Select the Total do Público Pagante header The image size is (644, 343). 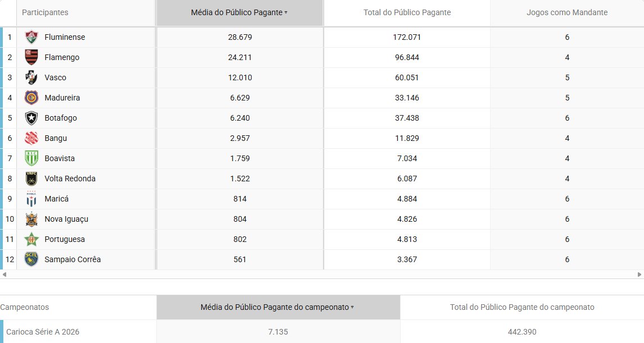tap(407, 12)
